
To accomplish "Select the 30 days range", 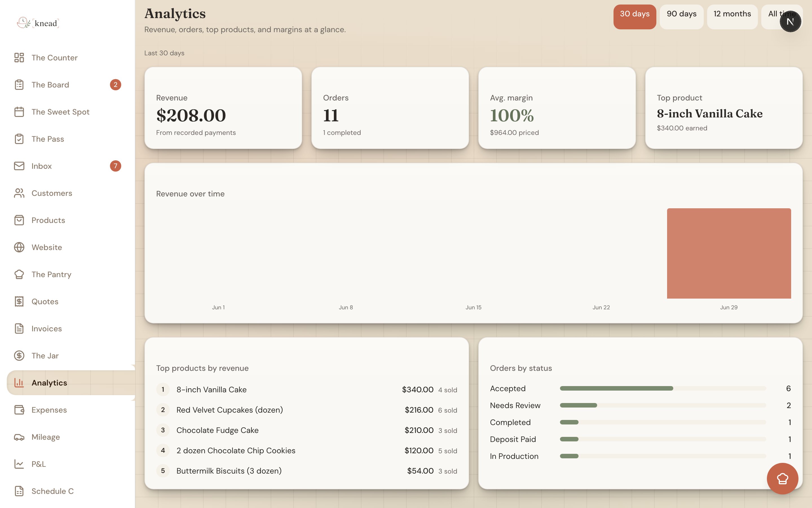I will (634, 17).
